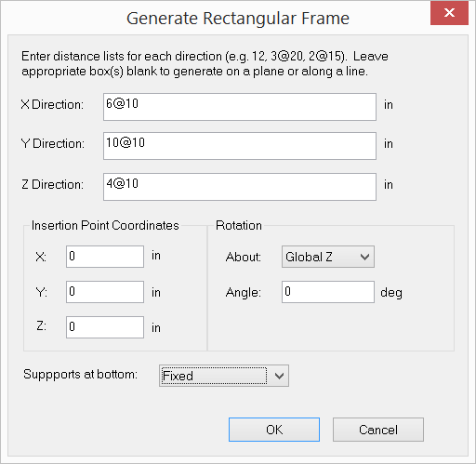Click the rotation Angle input field
Viewport: 476px width, 464px height.
coord(328,292)
